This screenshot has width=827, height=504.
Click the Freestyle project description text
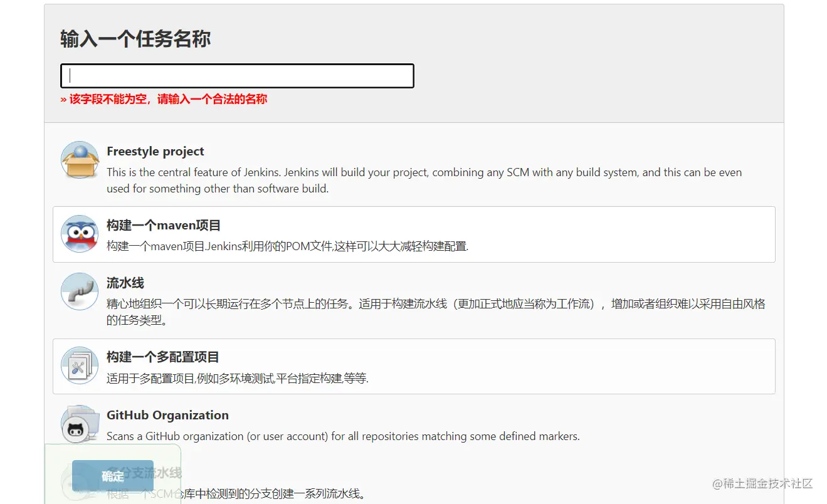point(424,181)
